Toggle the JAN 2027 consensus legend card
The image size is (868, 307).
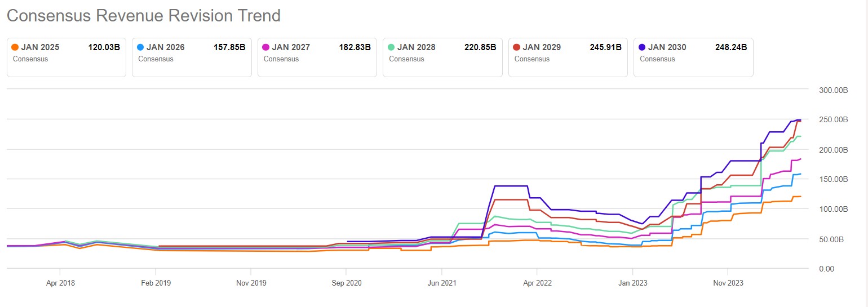click(x=317, y=57)
